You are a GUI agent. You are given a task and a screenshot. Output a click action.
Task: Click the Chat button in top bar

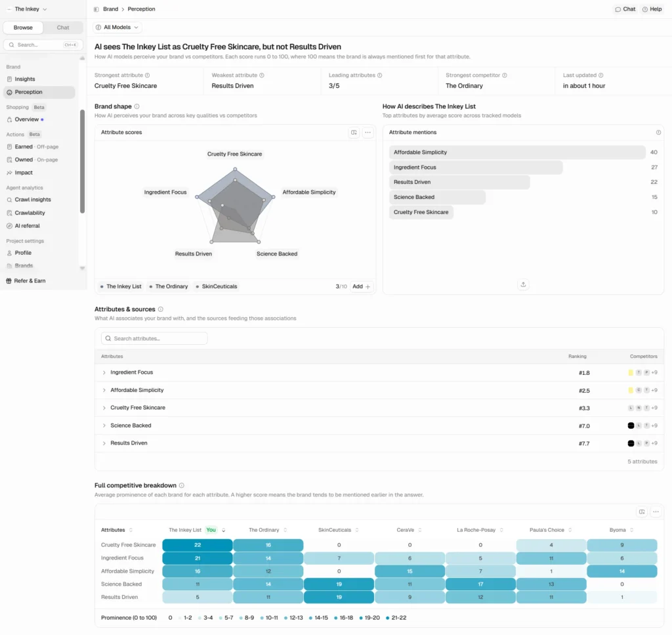[625, 9]
